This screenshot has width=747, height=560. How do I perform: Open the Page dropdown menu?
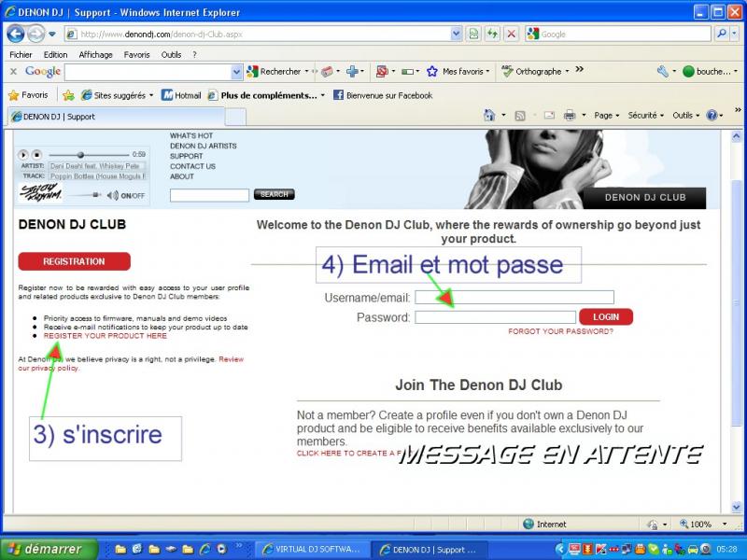(x=606, y=115)
